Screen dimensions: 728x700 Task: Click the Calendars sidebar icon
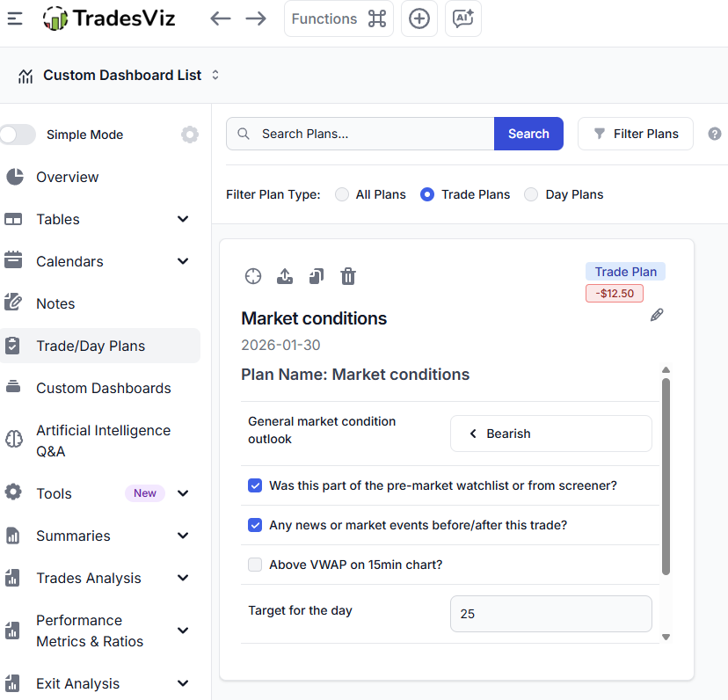(13, 260)
